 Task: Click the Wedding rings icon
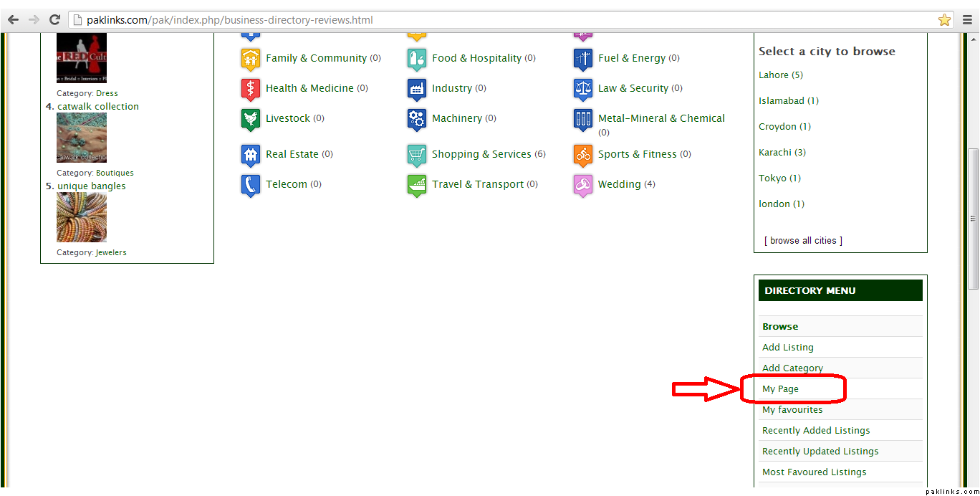tap(583, 185)
